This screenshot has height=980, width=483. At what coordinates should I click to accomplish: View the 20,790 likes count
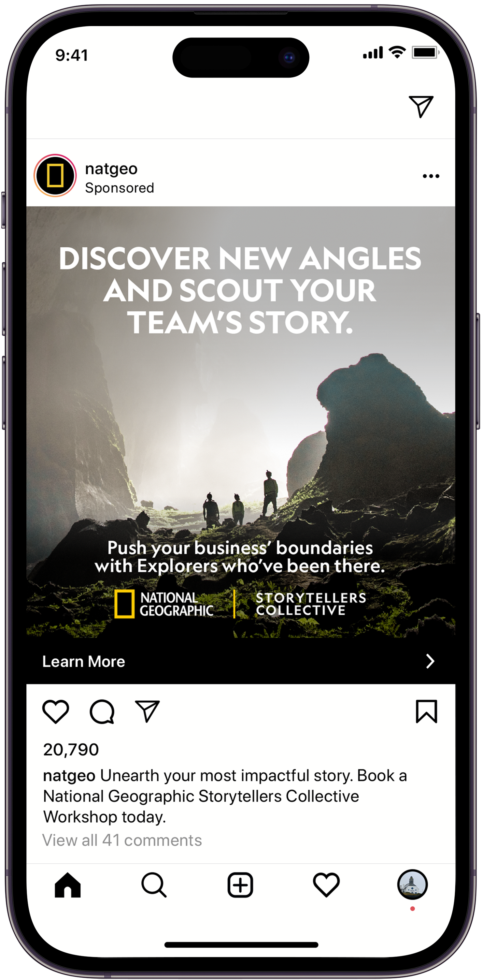[x=71, y=750]
